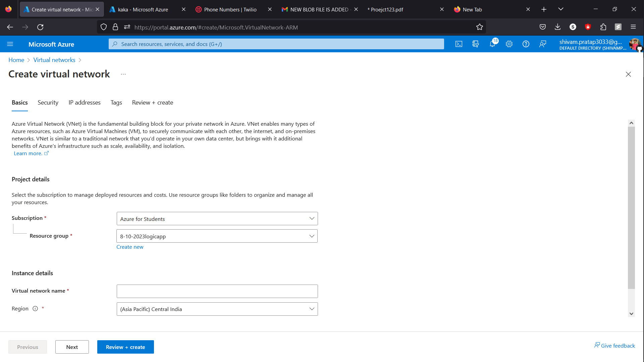Click the Review + create button
Viewport: 644px width, 362px height.
[125, 347]
